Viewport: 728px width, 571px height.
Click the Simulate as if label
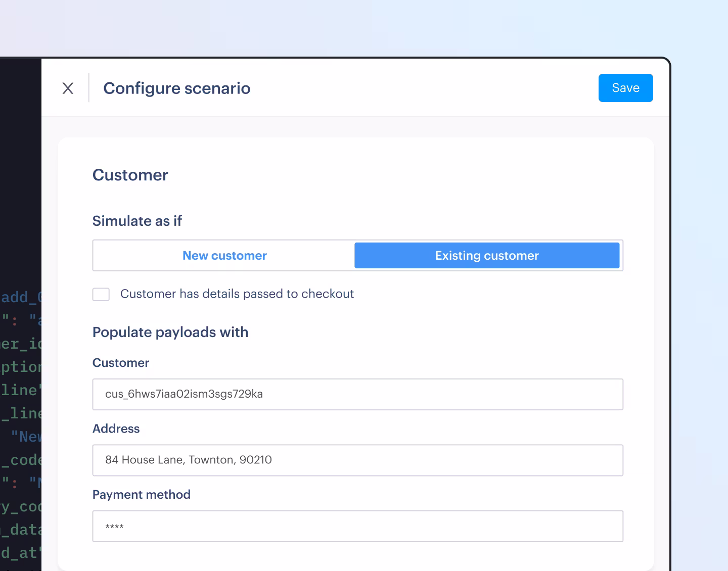tap(137, 221)
